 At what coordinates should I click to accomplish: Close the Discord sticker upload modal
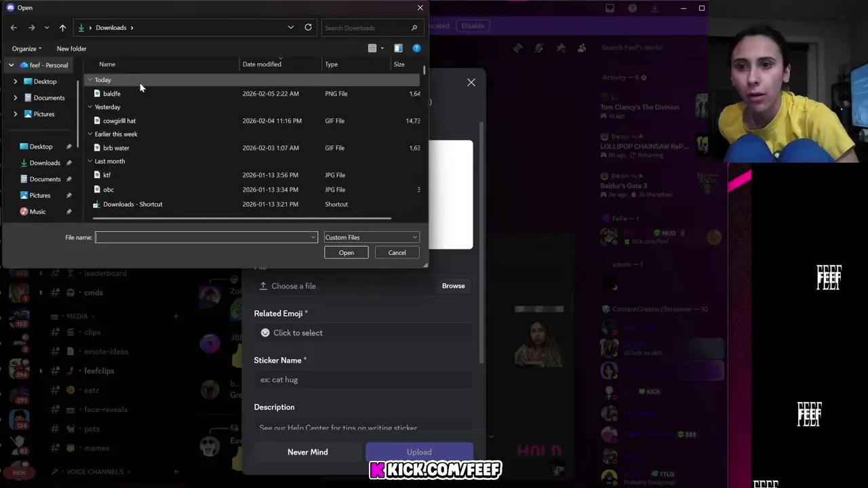point(471,83)
